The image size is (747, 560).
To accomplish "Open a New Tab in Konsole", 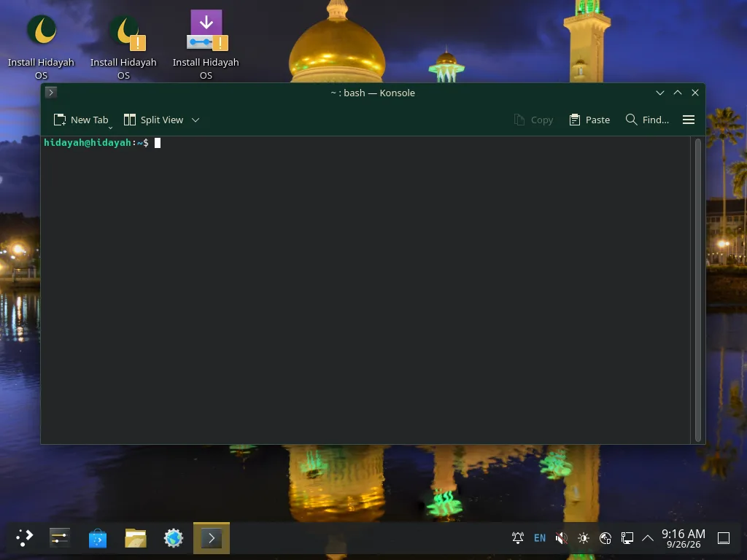I will 80,120.
